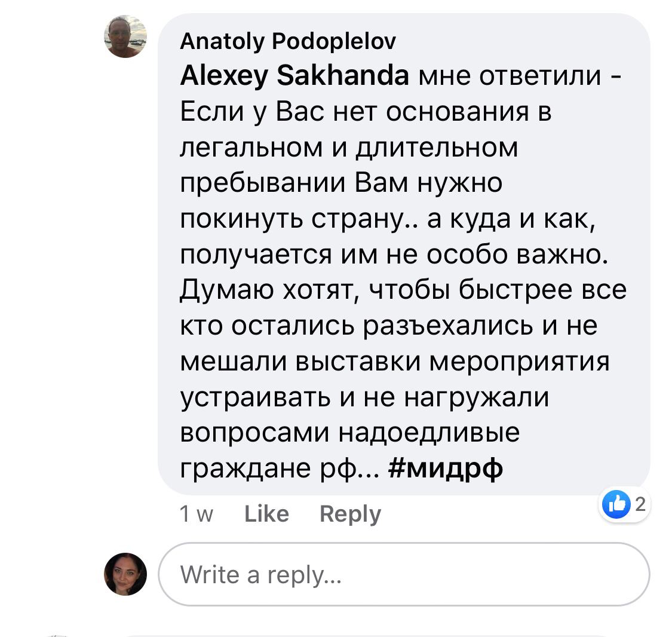
Task: Click the phrase "граждане рф" in the comment
Action: tap(275, 468)
